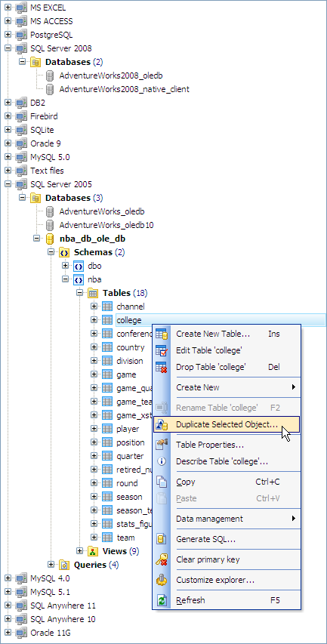Select the round table
Viewport: 327px width, 644px height.
(x=127, y=483)
